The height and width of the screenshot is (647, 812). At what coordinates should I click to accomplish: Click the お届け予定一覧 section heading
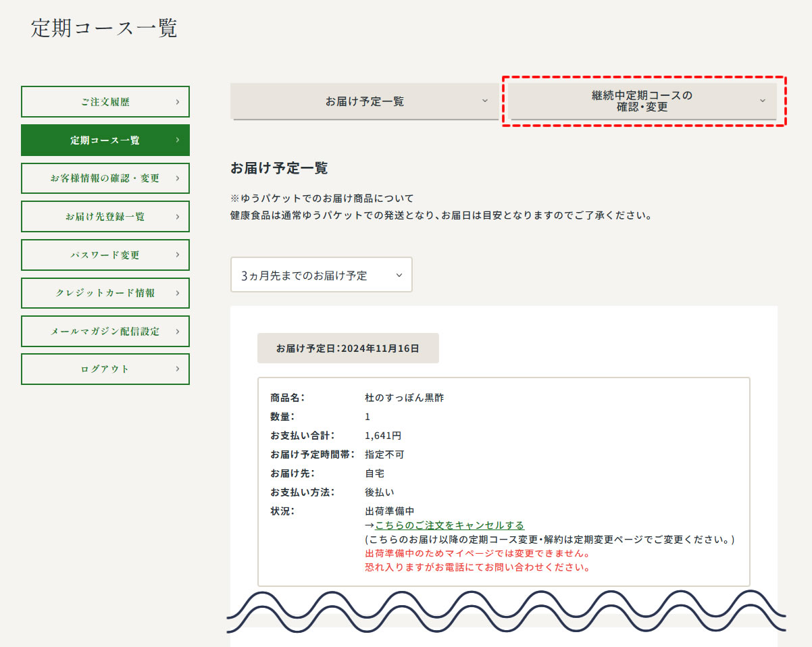(279, 168)
